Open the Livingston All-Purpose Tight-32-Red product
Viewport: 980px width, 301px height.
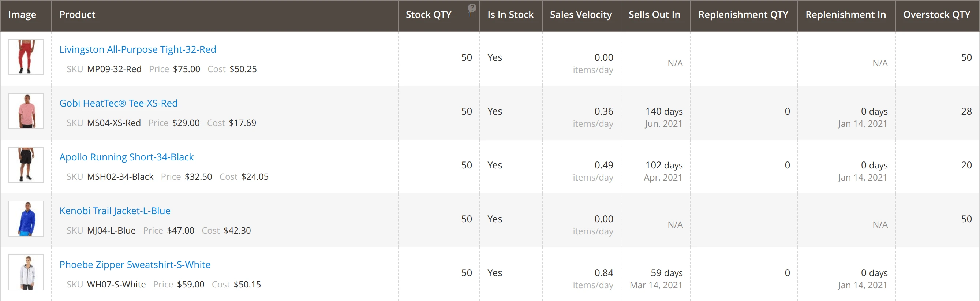pos(138,49)
